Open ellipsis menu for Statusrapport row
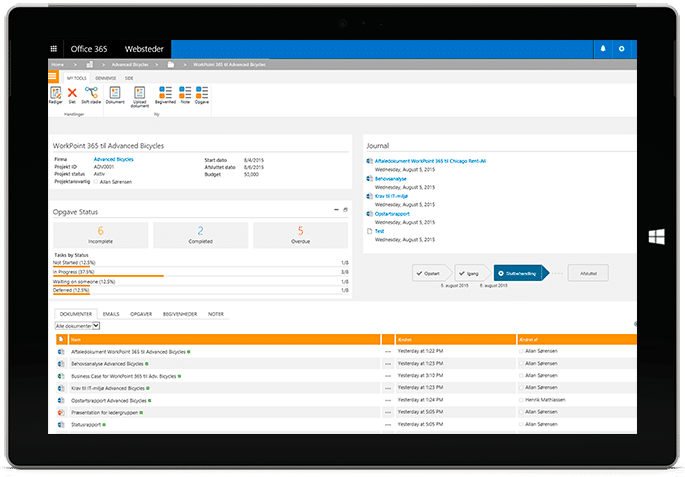This screenshot has height=477, width=685. click(388, 425)
